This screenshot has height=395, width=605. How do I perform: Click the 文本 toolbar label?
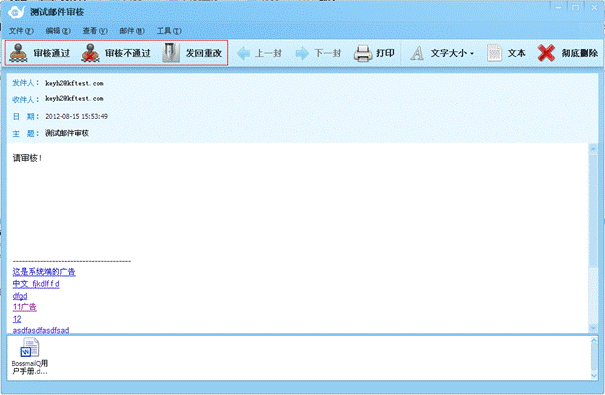[x=516, y=53]
